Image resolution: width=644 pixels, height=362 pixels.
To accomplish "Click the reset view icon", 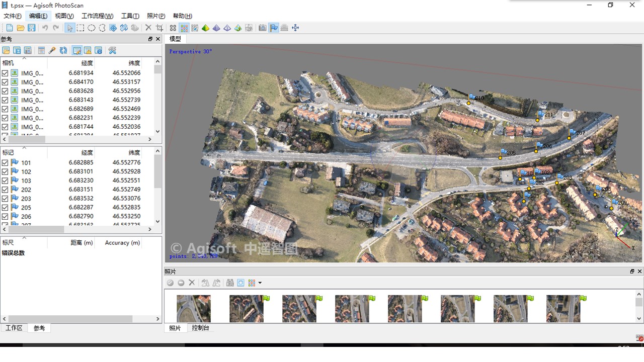I will (x=295, y=28).
